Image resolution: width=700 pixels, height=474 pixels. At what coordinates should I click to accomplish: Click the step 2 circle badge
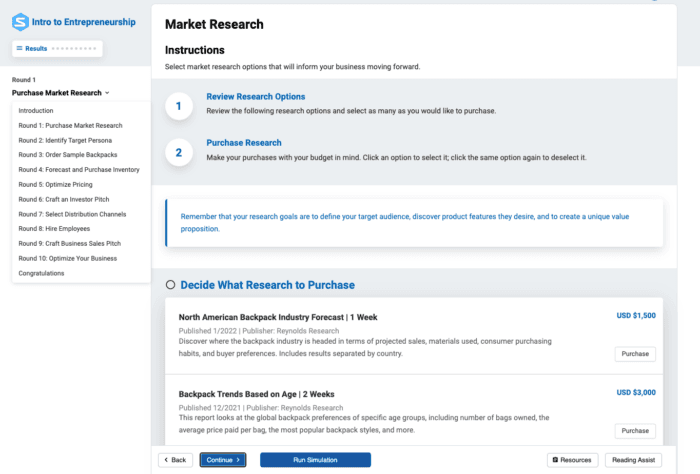tap(179, 153)
